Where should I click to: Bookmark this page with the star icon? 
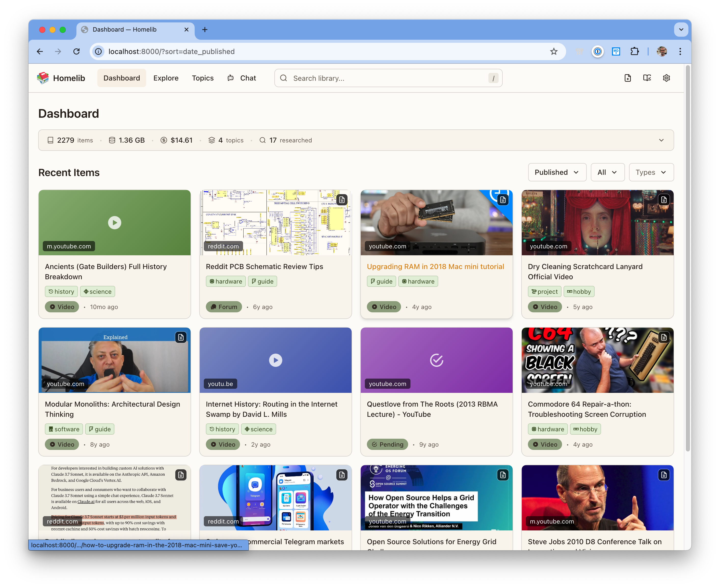[x=554, y=51]
